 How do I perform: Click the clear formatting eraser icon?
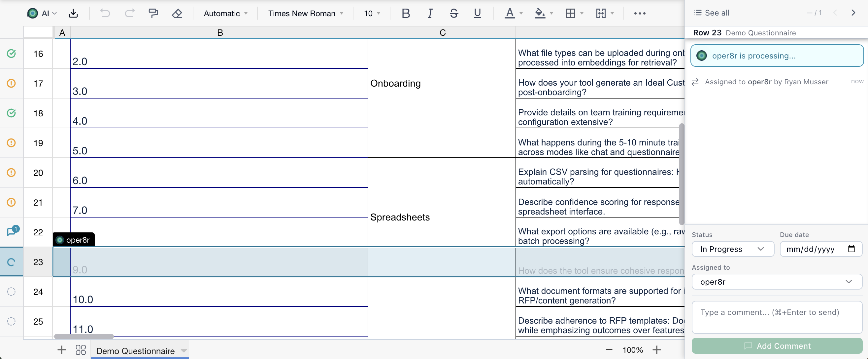coord(177,13)
